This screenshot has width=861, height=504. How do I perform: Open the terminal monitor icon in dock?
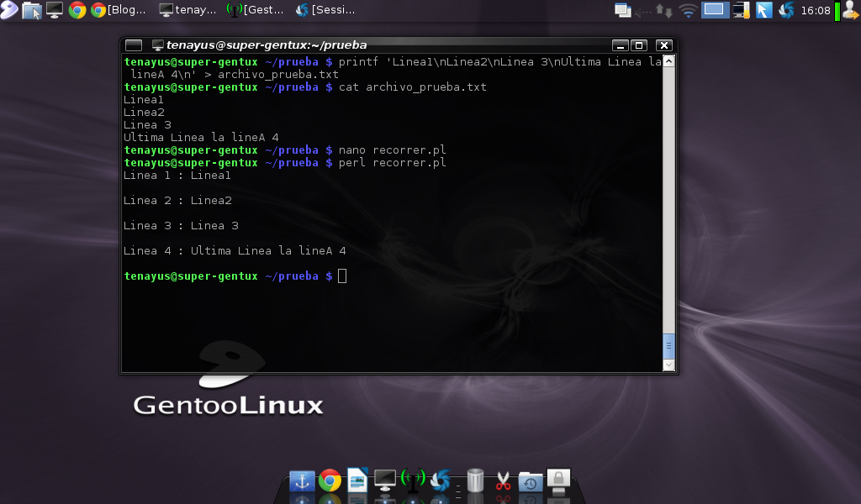[x=385, y=480]
